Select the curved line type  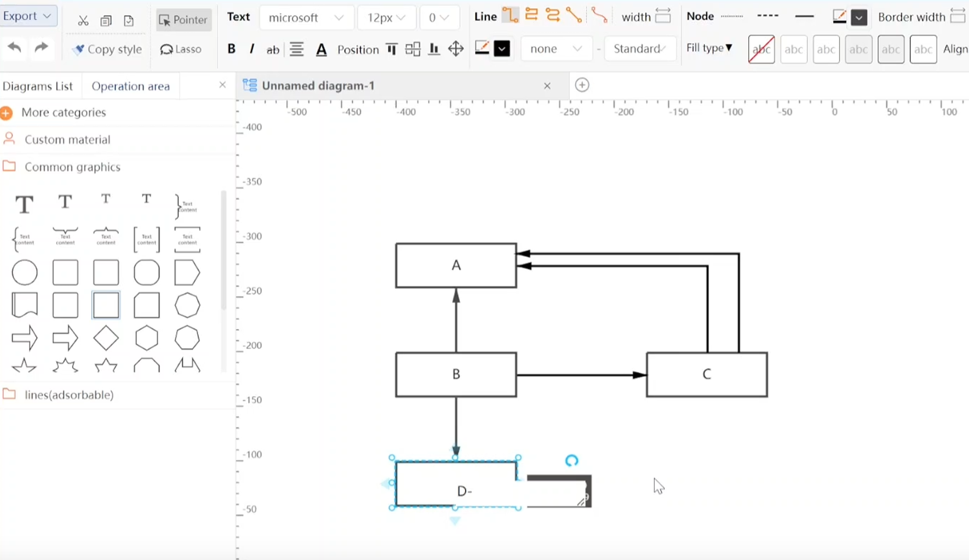point(599,15)
